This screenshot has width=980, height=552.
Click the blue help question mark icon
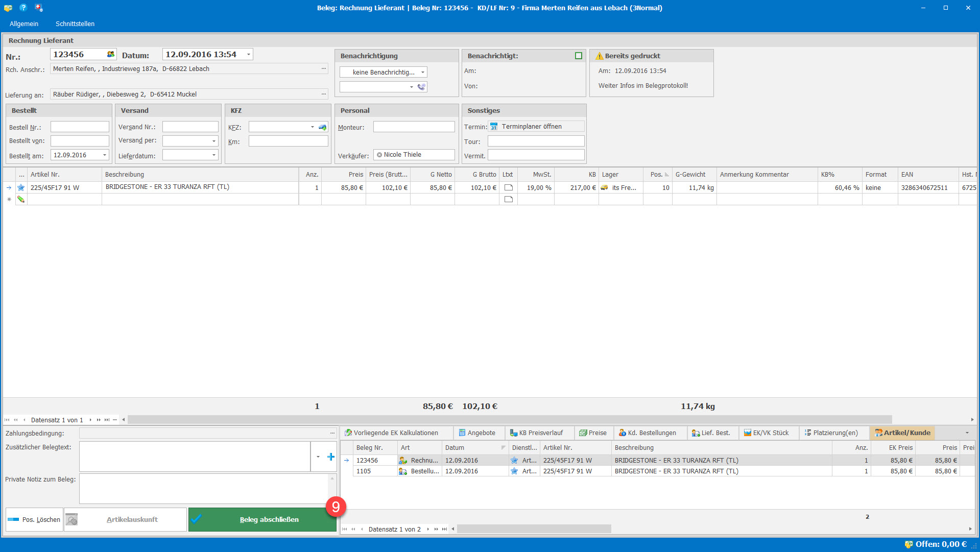(x=23, y=8)
